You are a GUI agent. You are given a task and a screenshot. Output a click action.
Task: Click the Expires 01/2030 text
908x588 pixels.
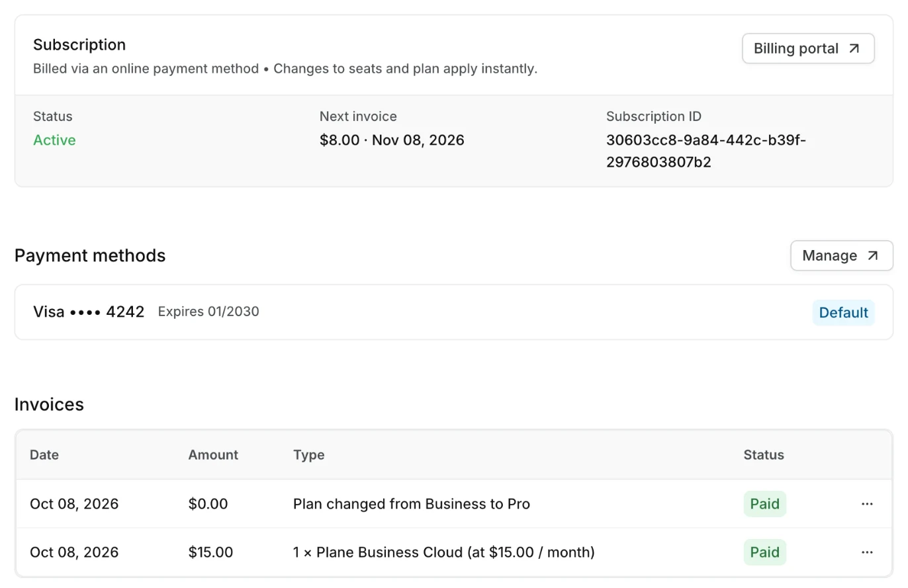tap(208, 312)
